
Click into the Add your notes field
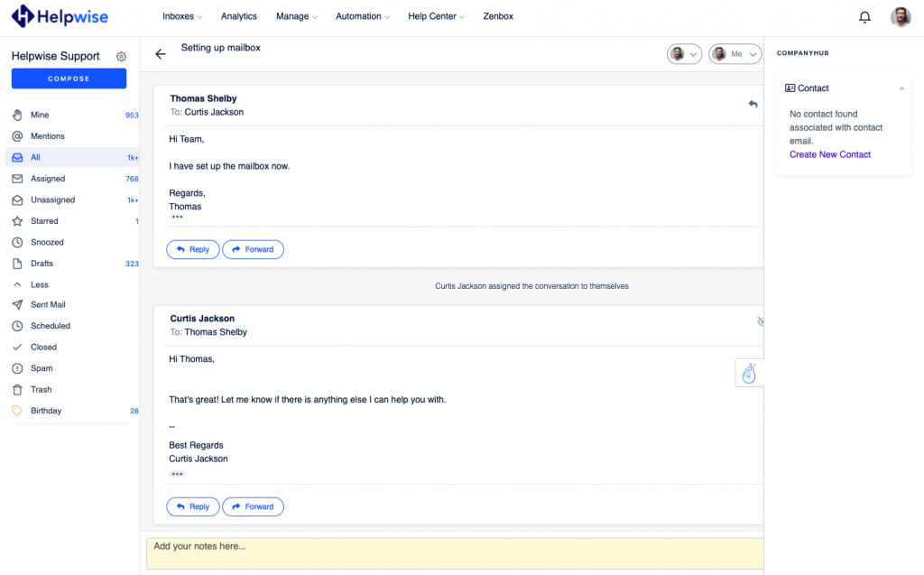(x=451, y=552)
